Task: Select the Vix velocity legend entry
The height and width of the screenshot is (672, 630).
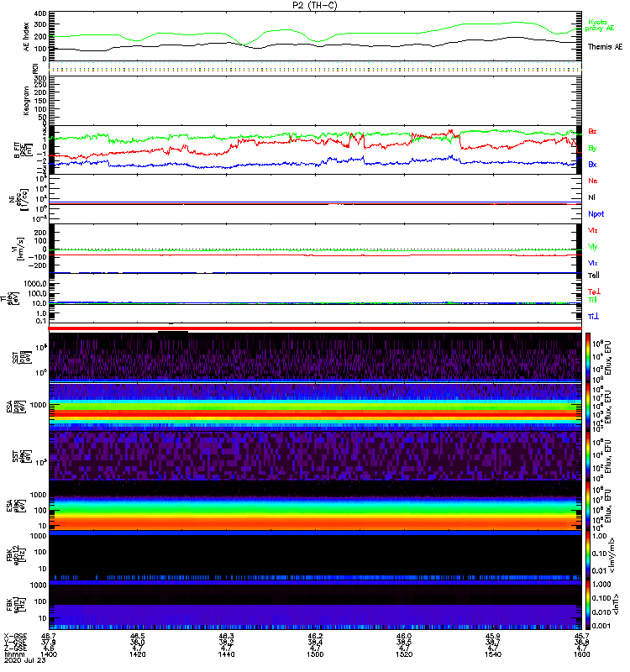Action: point(593,263)
